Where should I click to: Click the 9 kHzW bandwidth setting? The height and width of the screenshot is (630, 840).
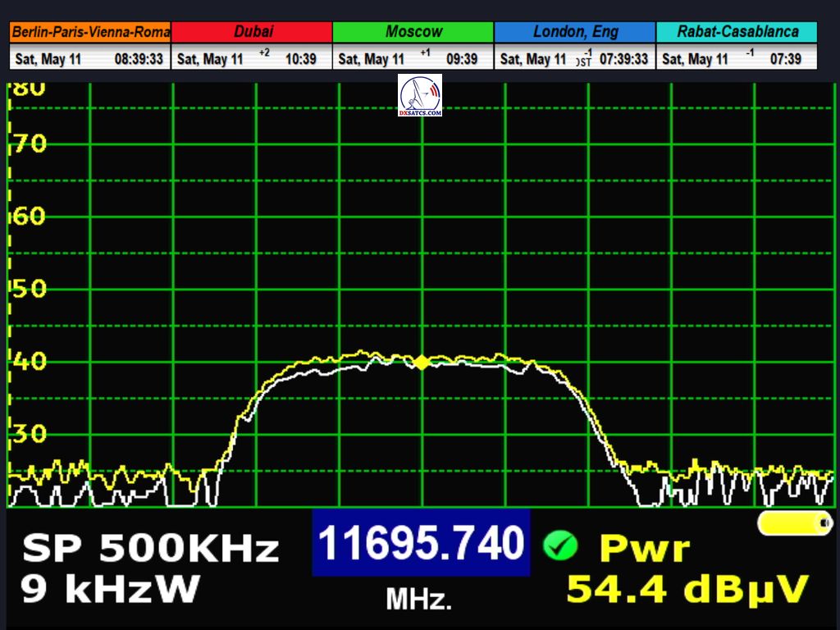pos(111,589)
